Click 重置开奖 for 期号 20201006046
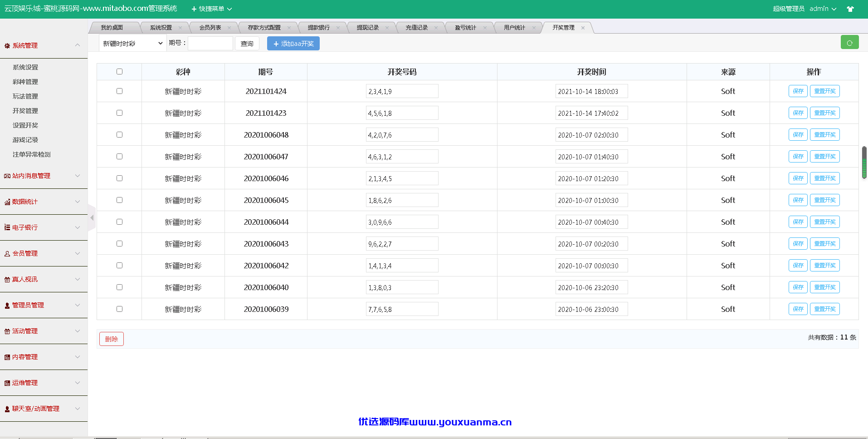Image resolution: width=868 pixels, height=439 pixels. click(825, 178)
